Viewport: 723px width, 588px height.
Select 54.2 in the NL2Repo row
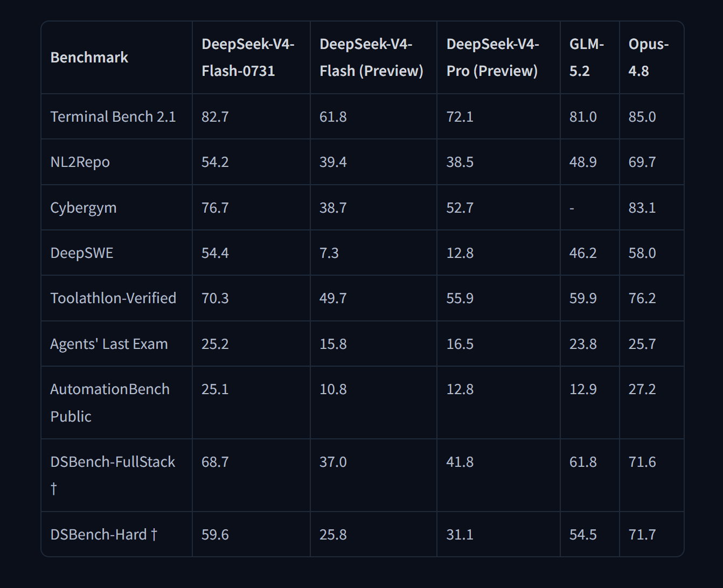coord(215,162)
